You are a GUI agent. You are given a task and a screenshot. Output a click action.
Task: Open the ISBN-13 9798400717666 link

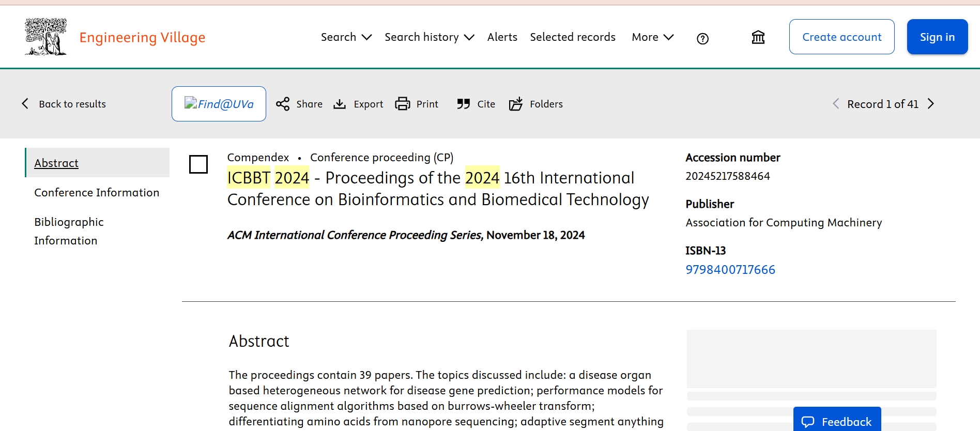tap(730, 270)
